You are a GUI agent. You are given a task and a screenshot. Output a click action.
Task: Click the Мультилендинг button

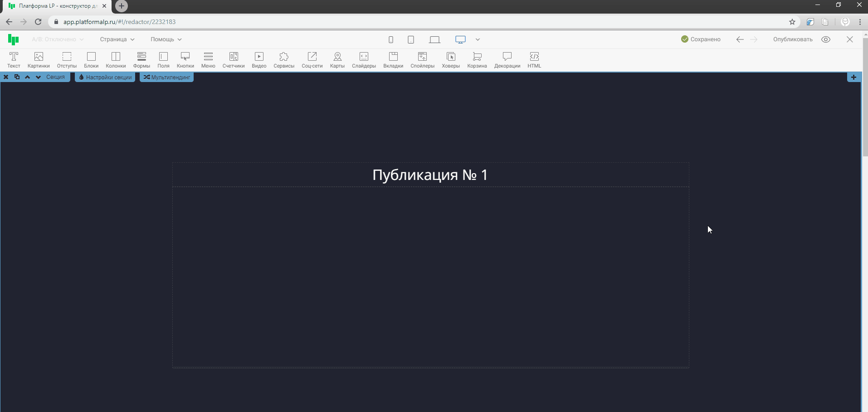[167, 78]
